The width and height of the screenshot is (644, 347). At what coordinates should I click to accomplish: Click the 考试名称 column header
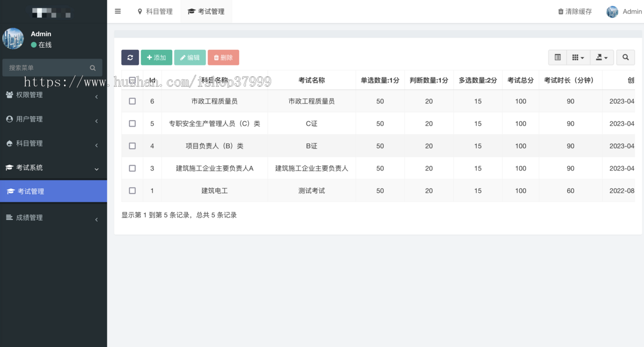[312, 80]
